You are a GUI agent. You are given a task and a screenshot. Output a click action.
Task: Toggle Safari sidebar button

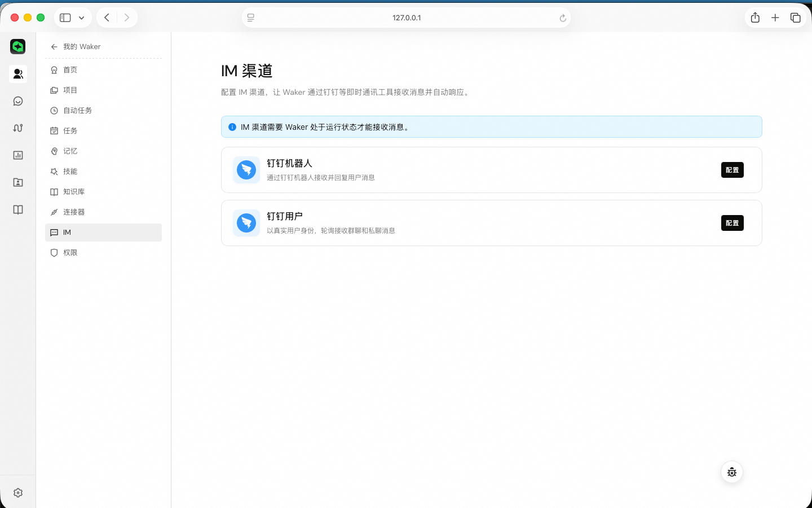click(65, 17)
